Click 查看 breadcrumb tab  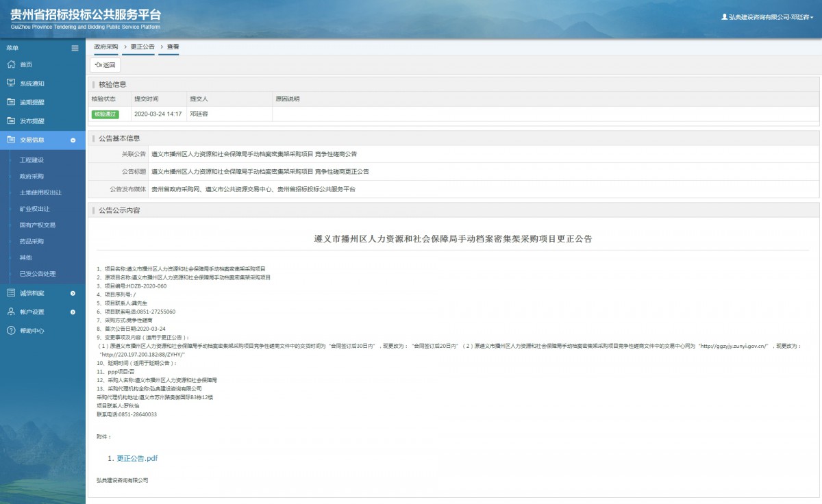[x=173, y=47]
